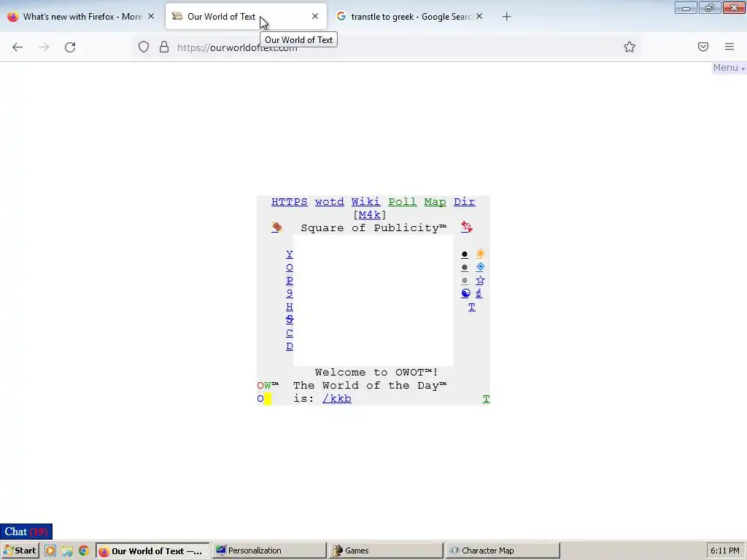Click the black dot link
The width and height of the screenshot is (747, 560).
[x=465, y=254]
